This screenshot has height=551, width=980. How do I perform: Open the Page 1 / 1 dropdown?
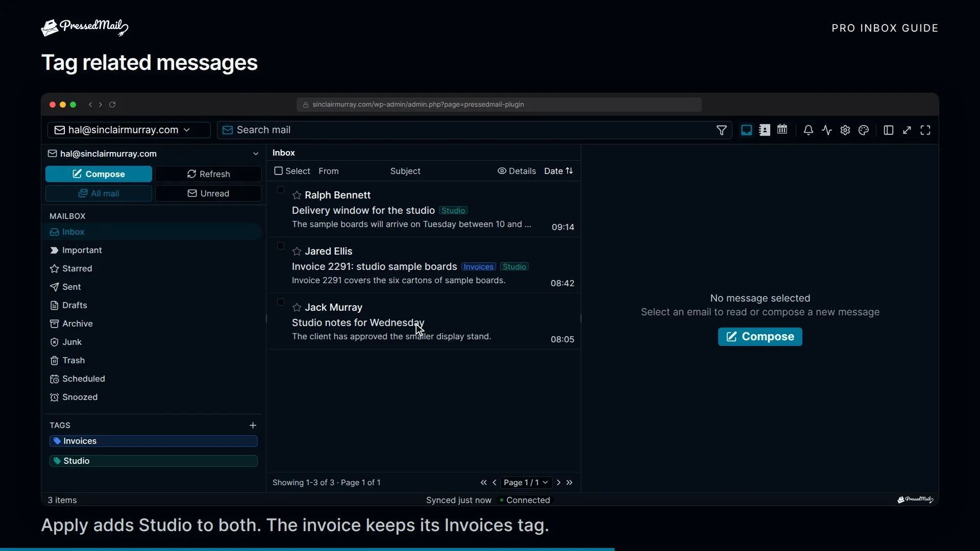pyautogui.click(x=526, y=482)
